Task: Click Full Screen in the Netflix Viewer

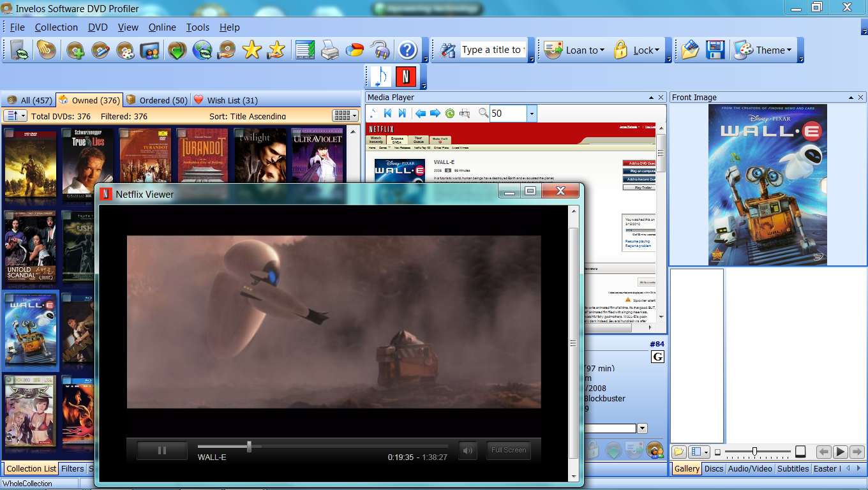Action: tap(509, 450)
